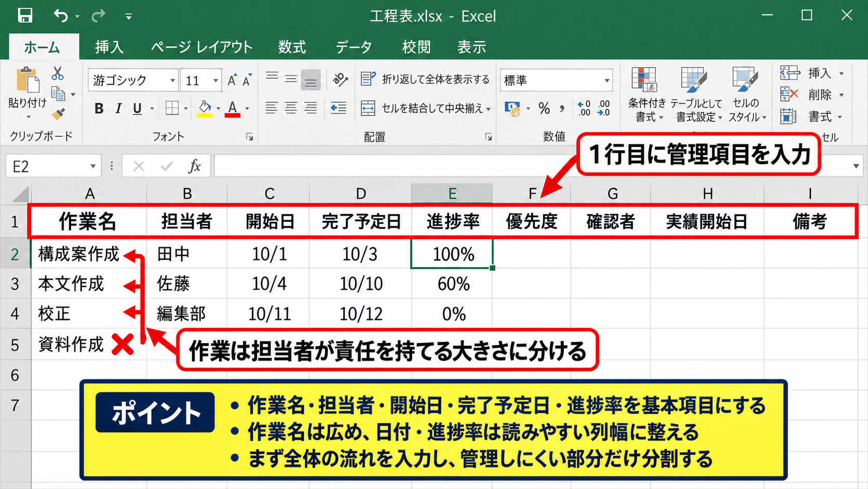The width and height of the screenshot is (868, 489).
Task: Switch to the ページ レイアウト tab
Action: 201,47
